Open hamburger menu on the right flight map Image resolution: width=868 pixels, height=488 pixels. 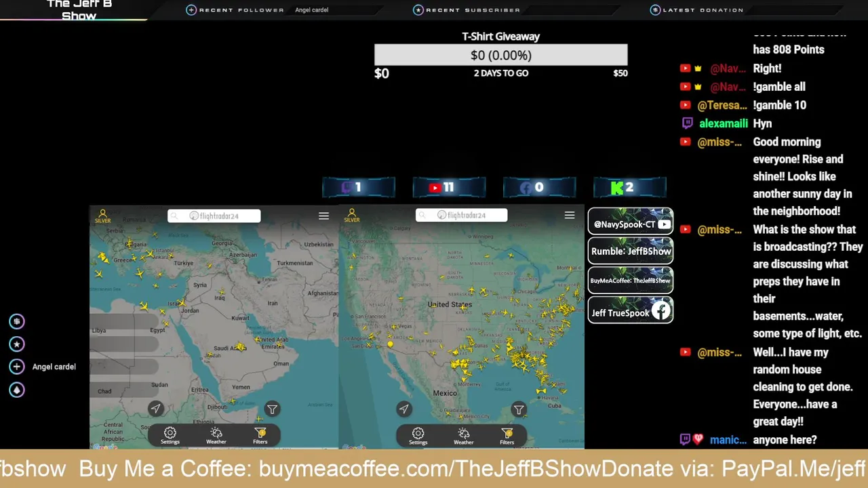pyautogui.click(x=570, y=216)
